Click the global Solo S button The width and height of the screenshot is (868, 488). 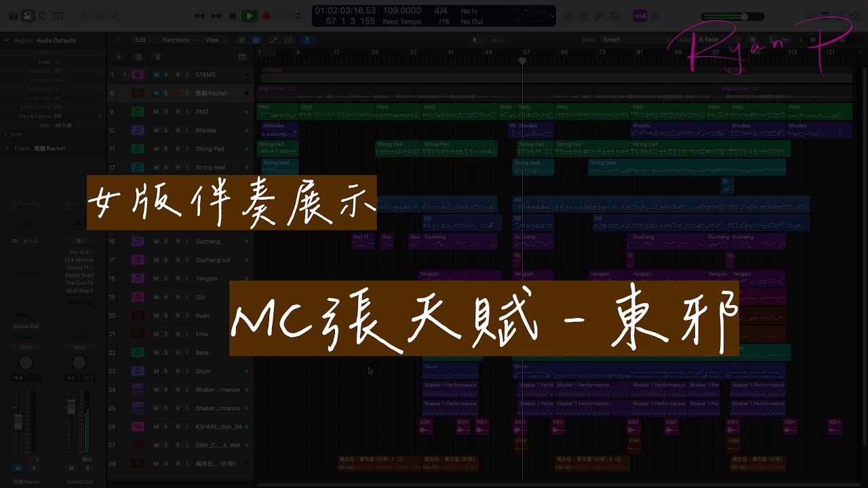pyautogui.click(x=158, y=58)
